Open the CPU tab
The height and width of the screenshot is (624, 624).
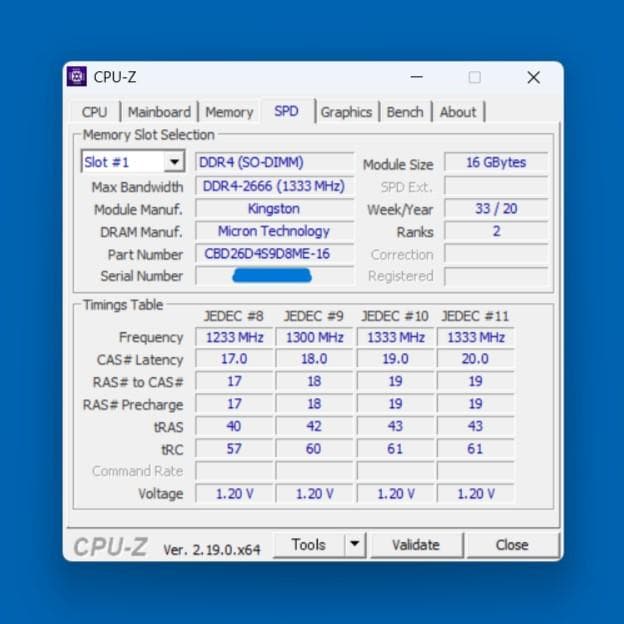(x=95, y=112)
